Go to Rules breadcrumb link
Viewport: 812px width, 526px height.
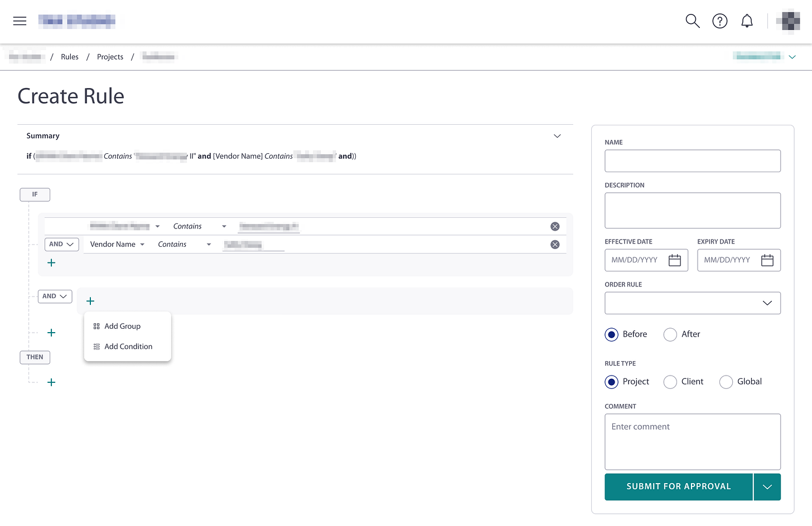[70, 57]
